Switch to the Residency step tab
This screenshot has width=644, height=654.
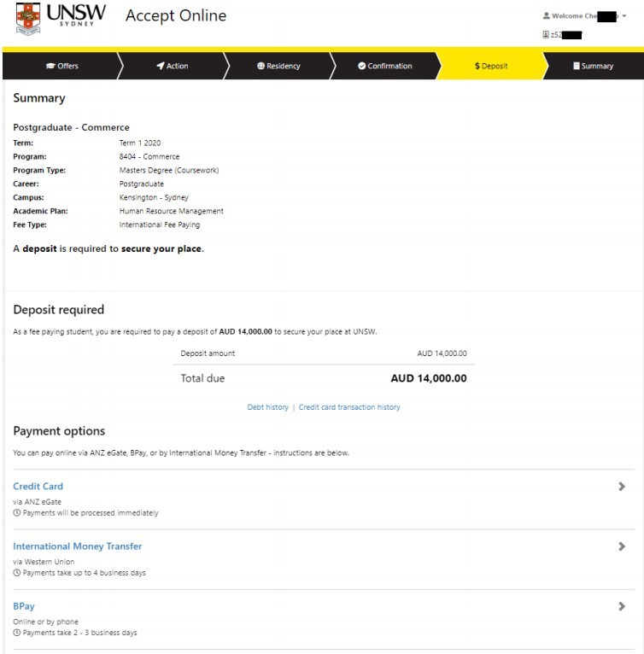278,66
